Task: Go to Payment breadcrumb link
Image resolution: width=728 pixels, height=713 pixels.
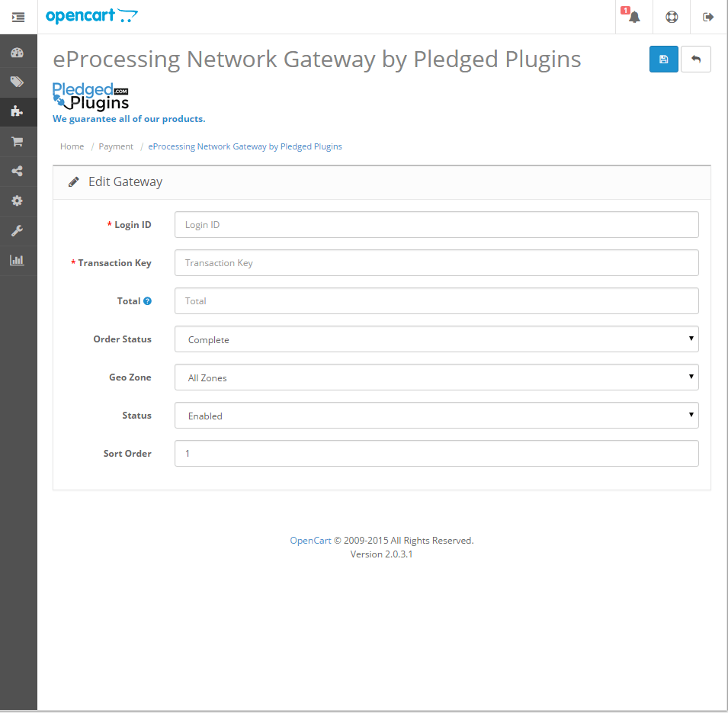Action: click(x=116, y=146)
